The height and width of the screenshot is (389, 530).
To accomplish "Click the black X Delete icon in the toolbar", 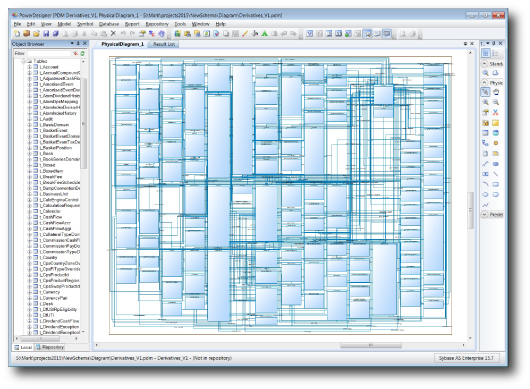I will tap(114, 33).
